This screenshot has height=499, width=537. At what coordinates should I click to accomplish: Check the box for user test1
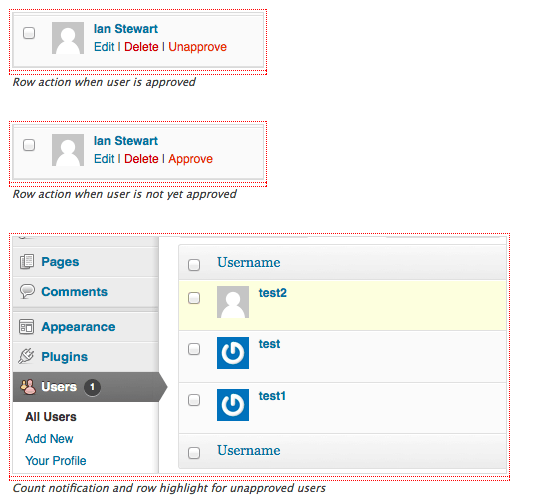point(194,400)
